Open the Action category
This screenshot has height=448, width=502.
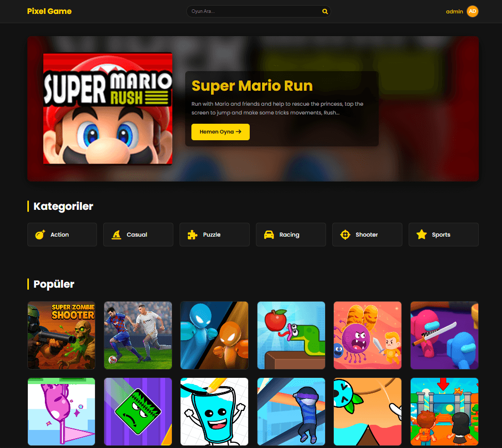[x=62, y=235]
